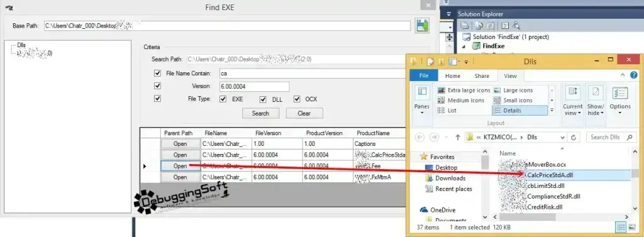Click the save icon beside Base Path
The width and height of the screenshot is (644, 237).
coord(422,26)
